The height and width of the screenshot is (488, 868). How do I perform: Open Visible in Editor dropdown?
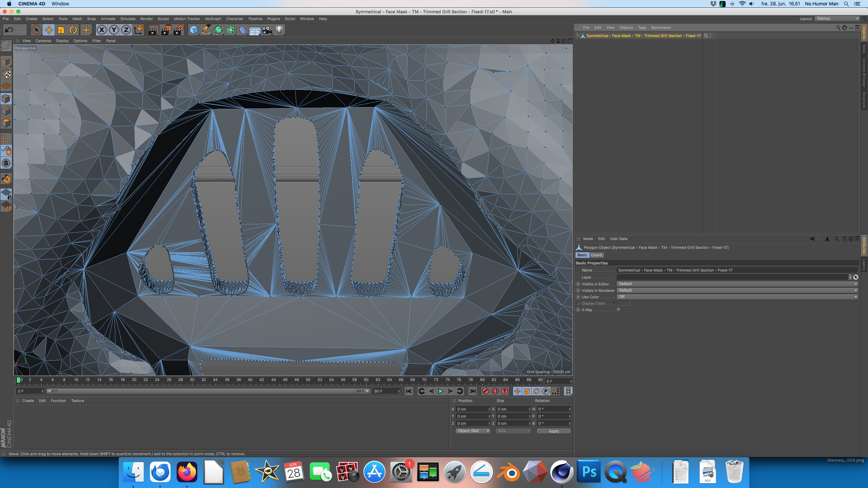click(x=737, y=284)
